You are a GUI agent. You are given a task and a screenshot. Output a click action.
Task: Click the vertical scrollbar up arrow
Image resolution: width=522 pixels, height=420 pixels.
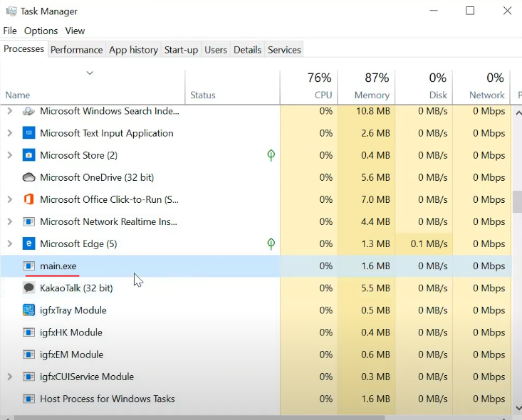click(x=518, y=113)
